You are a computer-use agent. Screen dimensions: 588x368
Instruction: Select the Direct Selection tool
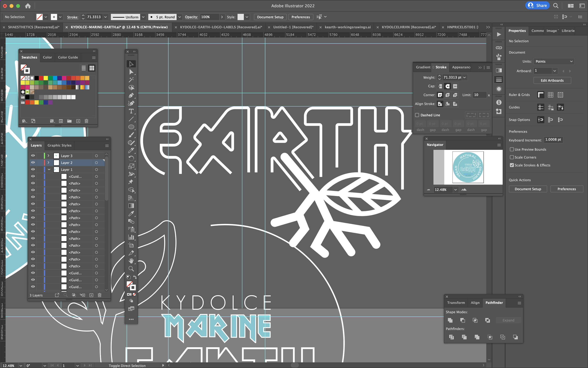(131, 72)
